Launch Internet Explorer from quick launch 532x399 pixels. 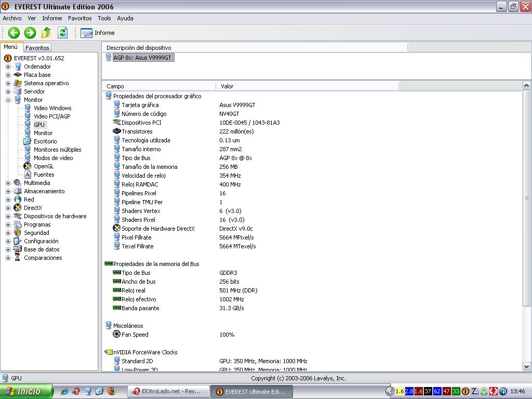click(x=64, y=391)
